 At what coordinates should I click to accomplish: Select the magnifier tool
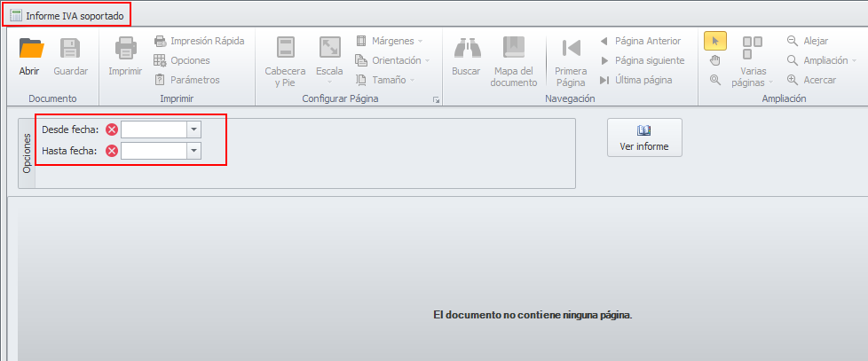pos(715,80)
